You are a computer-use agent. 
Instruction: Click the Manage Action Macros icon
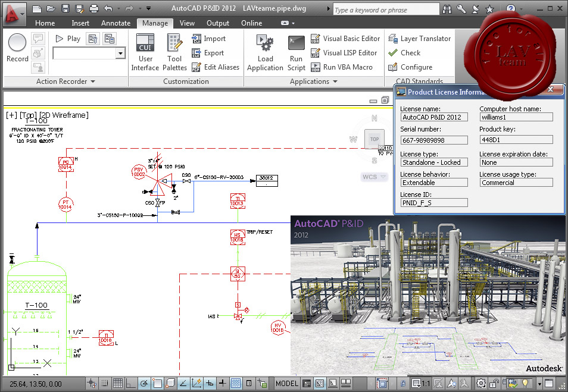109,39
